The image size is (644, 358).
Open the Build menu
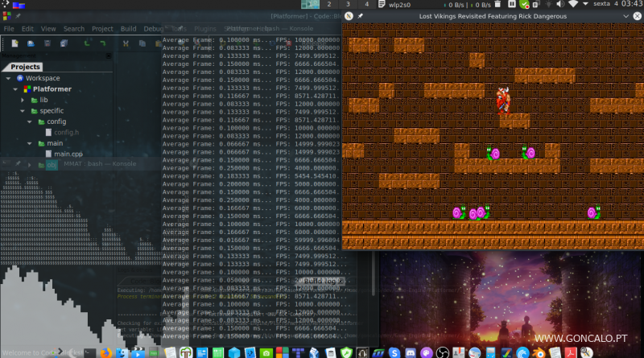pyautogui.click(x=128, y=29)
